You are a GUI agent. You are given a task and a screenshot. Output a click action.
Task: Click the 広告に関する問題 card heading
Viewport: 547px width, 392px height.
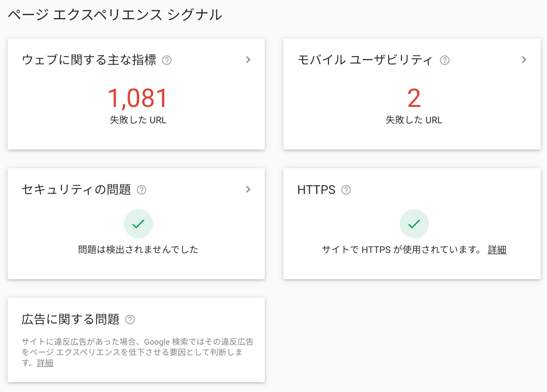click(x=71, y=319)
